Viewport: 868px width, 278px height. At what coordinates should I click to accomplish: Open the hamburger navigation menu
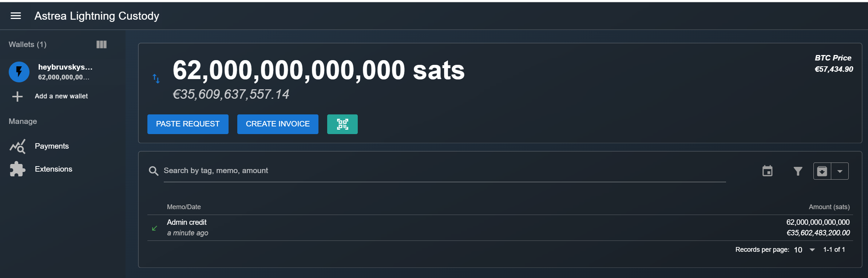[x=16, y=16]
